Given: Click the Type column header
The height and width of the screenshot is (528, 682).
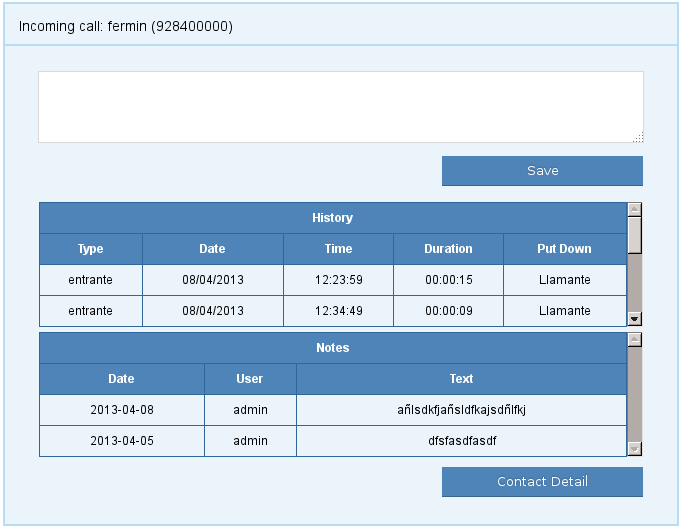Looking at the screenshot, I should click(x=91, y=249).
